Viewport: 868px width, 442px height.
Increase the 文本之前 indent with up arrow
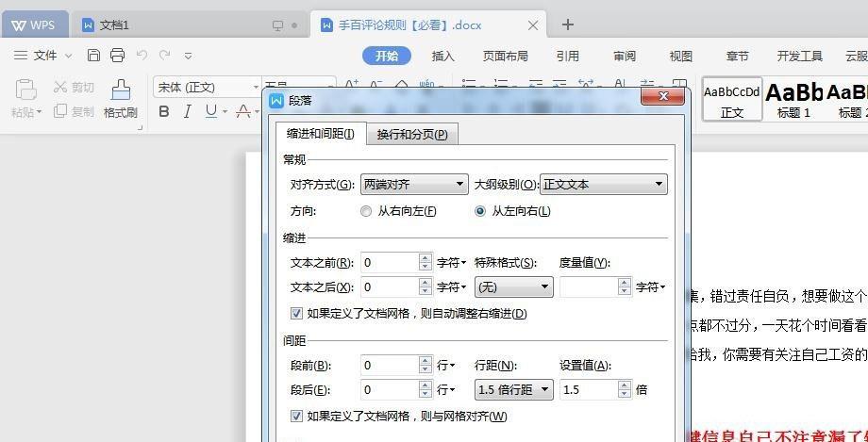click(x=426, y=258)
